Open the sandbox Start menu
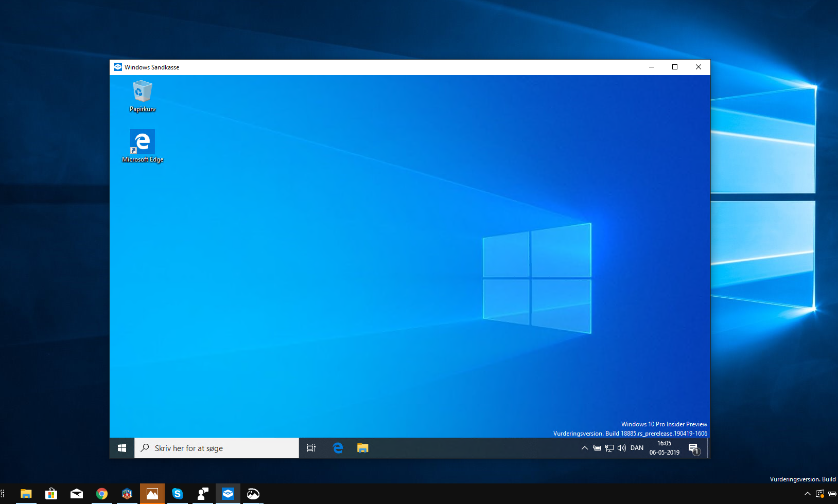838x504 pixels. coord(122,447)
